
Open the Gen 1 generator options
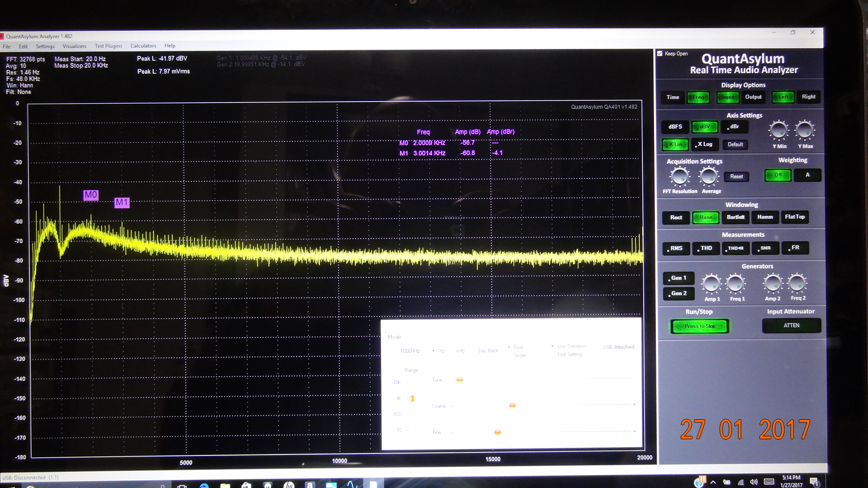click(679, 278)
